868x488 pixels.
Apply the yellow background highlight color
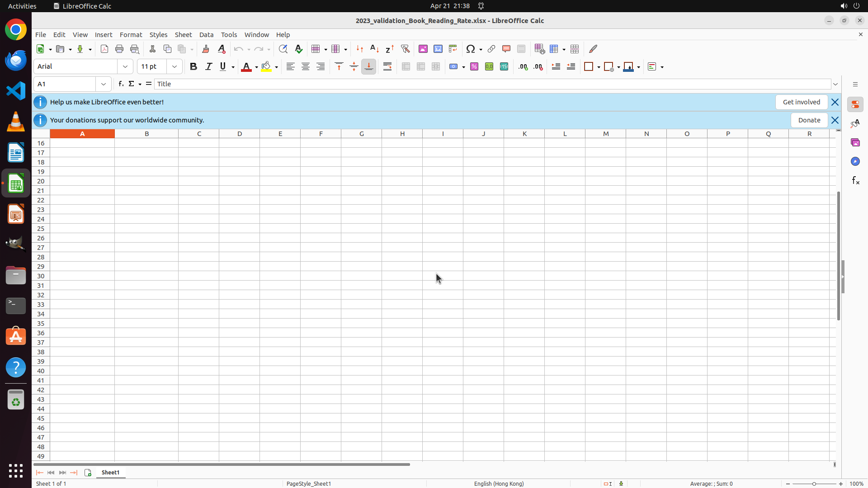pyautogui.click(x=266, y=66)
